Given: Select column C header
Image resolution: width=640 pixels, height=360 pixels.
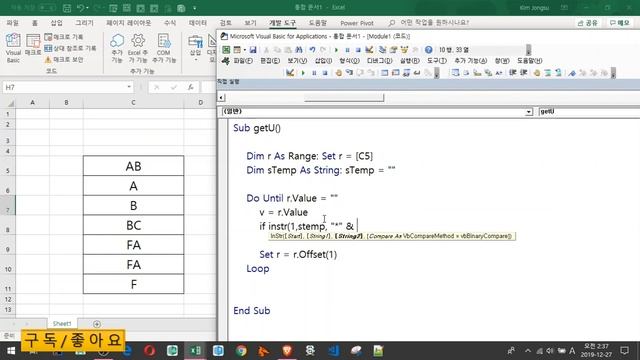Looking at the screenshot, I should [x=133, y=102].
